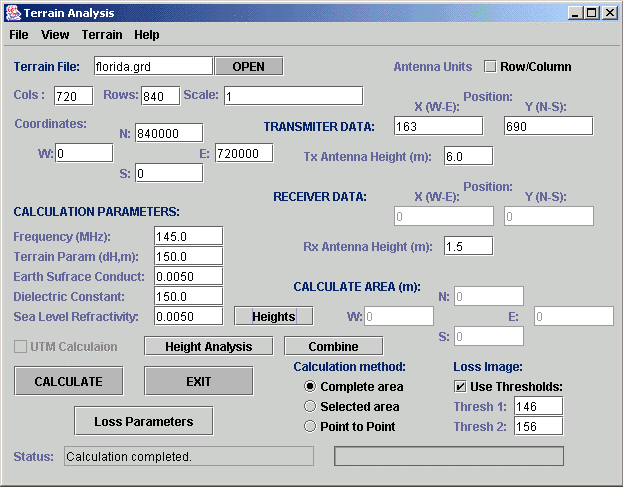Select the Point to Point radio button
623x487 pixels.
point(310,426)
